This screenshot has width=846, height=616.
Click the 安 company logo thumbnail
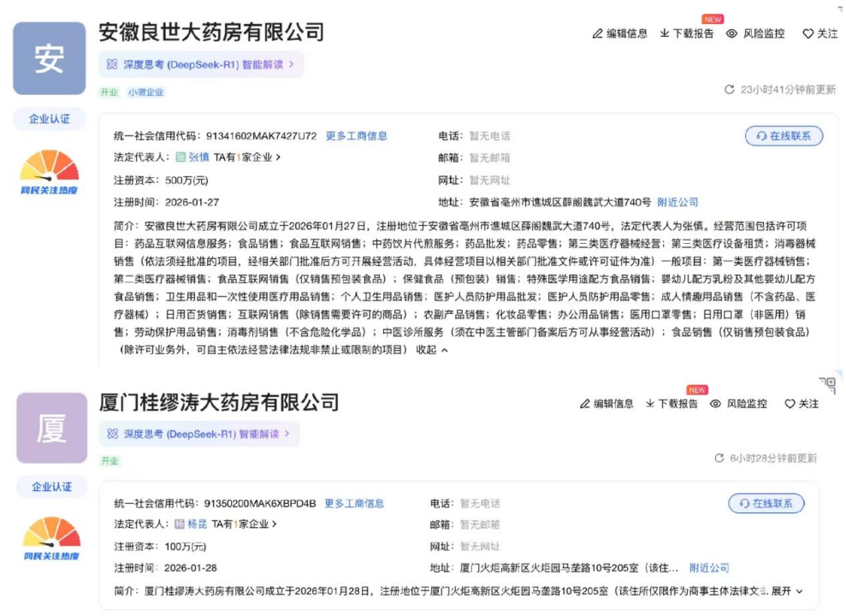(49, 58)
